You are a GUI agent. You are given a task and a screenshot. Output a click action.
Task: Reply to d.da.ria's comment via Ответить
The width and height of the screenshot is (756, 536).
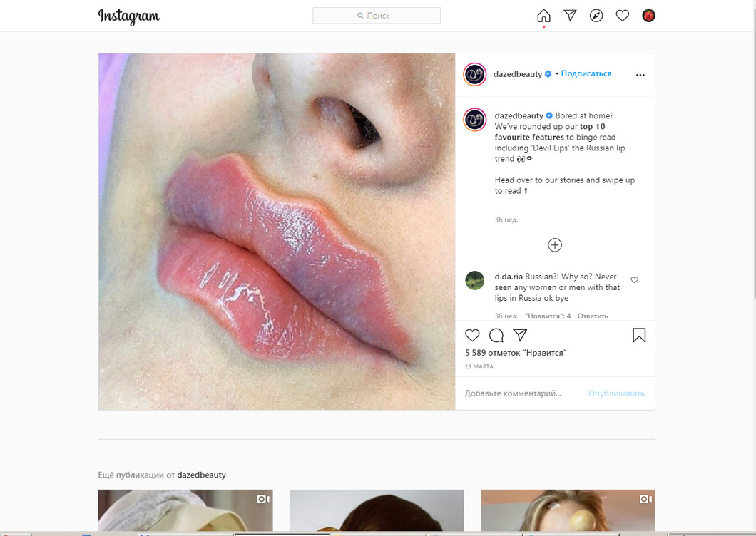[593, 316]
